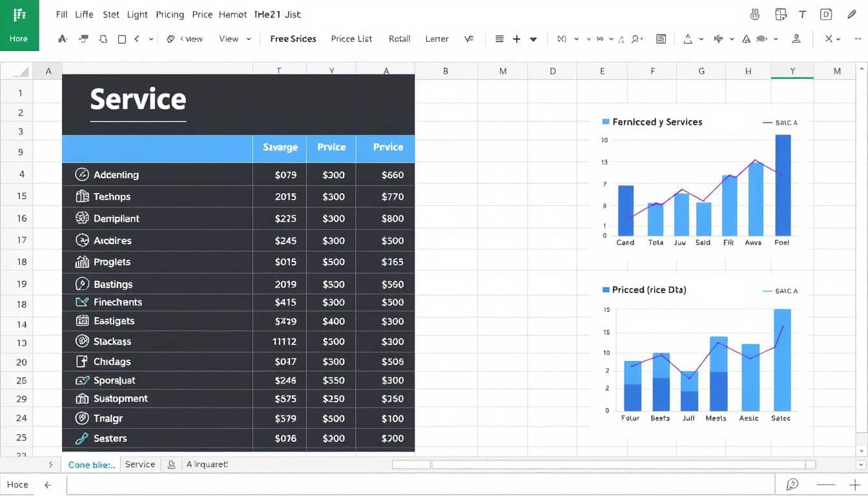The image size is (868, 496).
Task: Click the document notes icon
Action: (x=661, y=39)
